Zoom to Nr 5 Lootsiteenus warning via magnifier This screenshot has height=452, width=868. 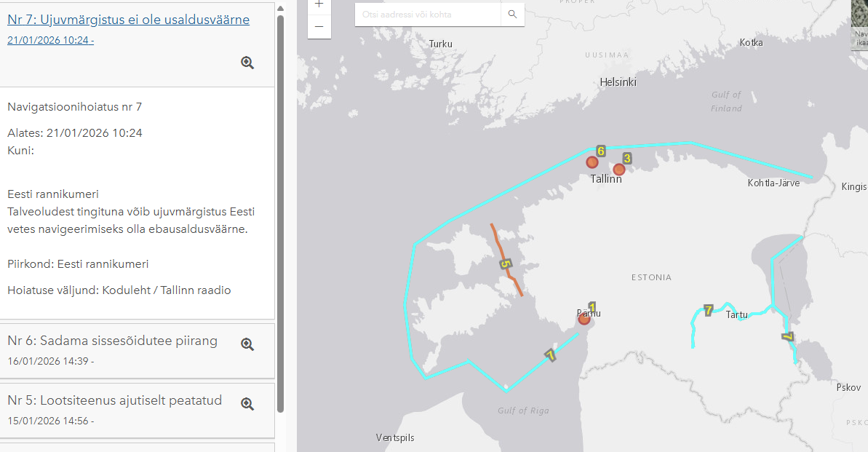coord(247,404)
